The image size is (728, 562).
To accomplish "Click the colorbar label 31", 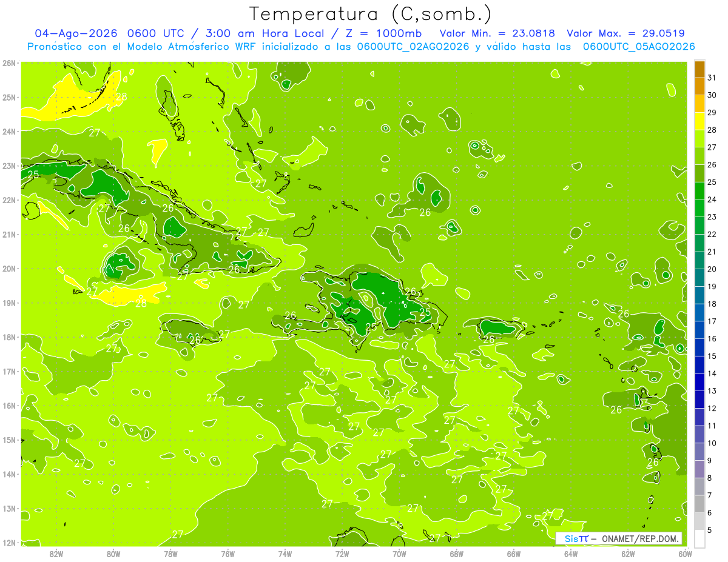I will click(x=712, y=77).
